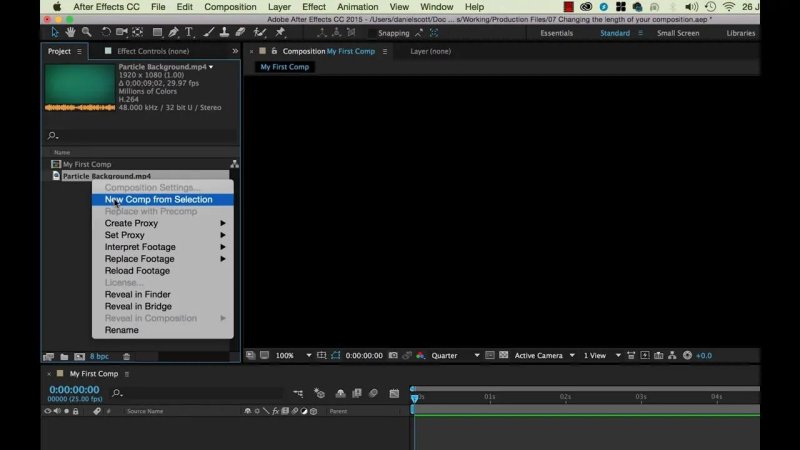Select the Hand tool
Screen dimensions: 800x450
click(70, 32)
